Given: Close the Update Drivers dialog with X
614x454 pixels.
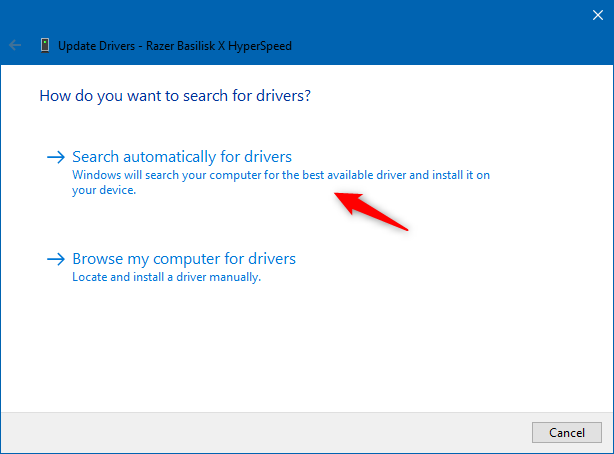Looking at the screenshot, I should [598, 15].
